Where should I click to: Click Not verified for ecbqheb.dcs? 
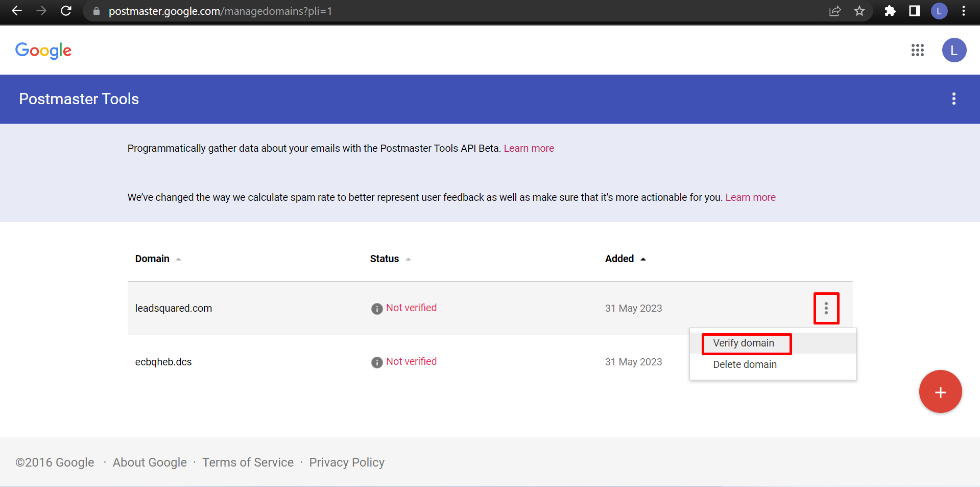[x=411, y=361]
